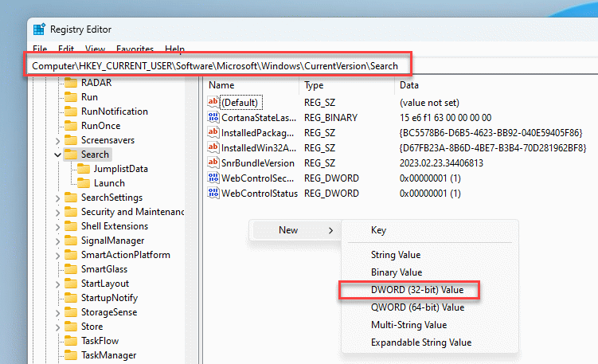Expand the StartLayout tree node
This screenshot has height=364, width=598.
(x=57, y=284)
